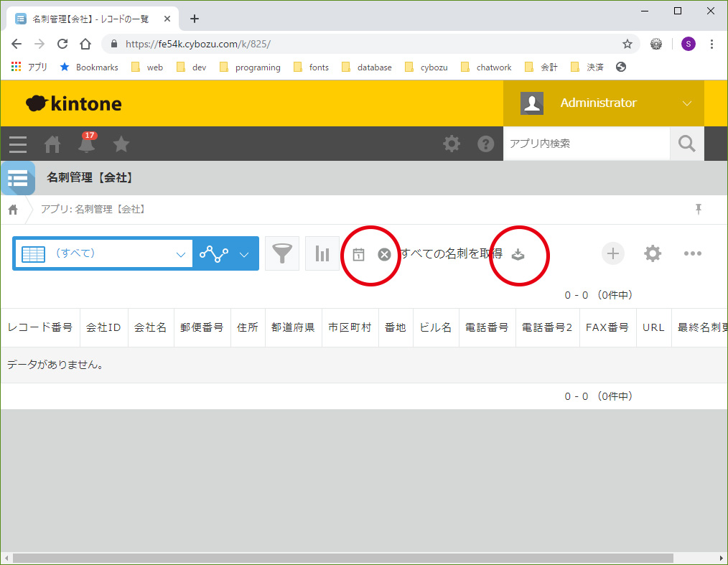Click the アプリ: 名刺管理【会社】 breadcrumb link
Image resolution: width=728 pixels, height=565 pixels.
tap(93, 210)
